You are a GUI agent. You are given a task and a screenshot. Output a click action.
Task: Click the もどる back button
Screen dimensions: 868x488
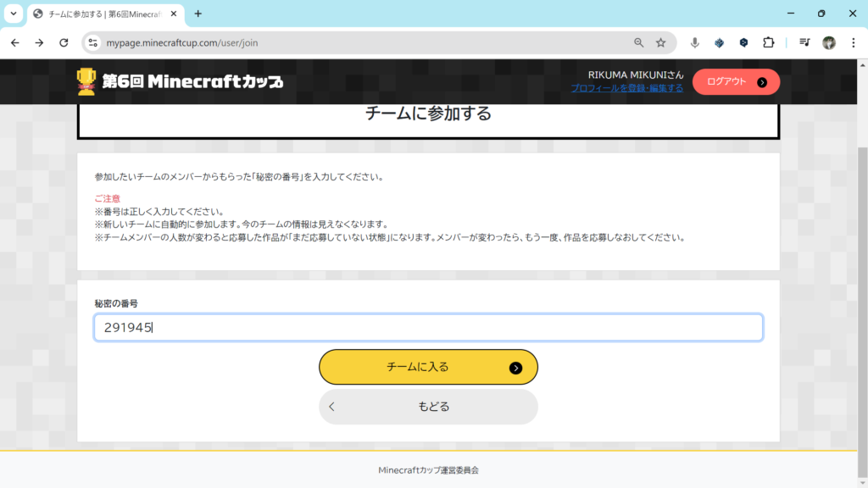click(x=428, y=407)
